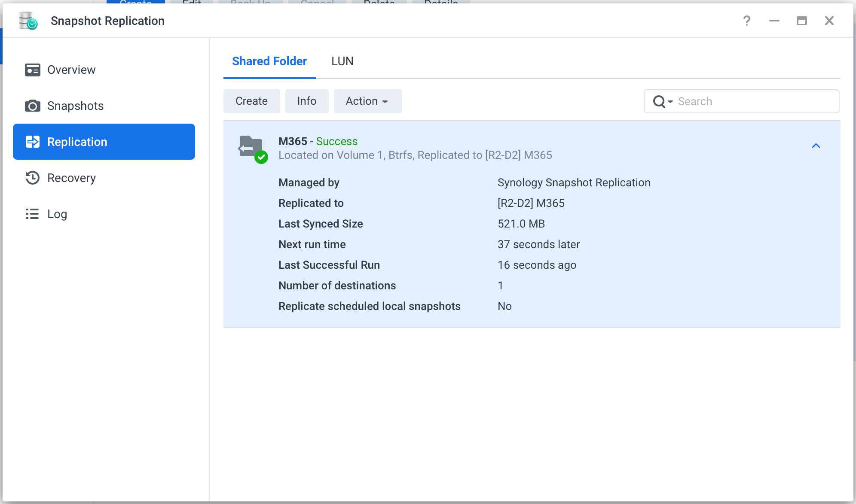
Task: Click the Recovery clock icon
Action: tap(32, 178)
